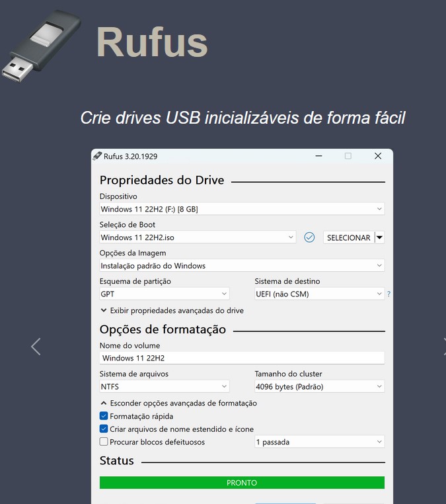Click the SELECIONAR button
Viewport: 446px width, 504px height.
pos(349,237)
